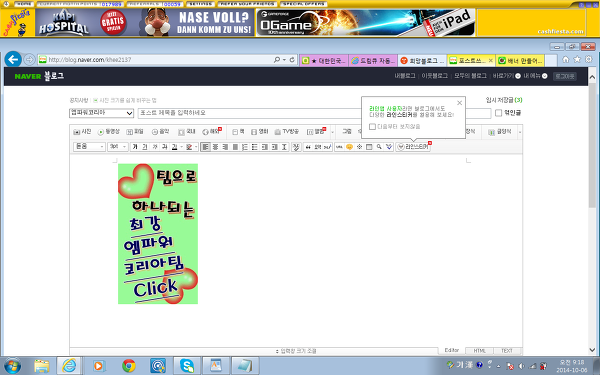This screenshot has width=600, height=375.
Task: Switch to the 대한민국 browser tab
Action: pos(324,60)
